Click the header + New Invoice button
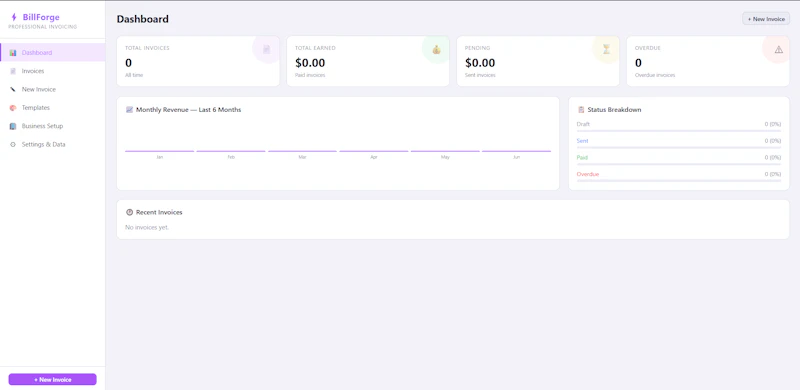 [766, 19]
